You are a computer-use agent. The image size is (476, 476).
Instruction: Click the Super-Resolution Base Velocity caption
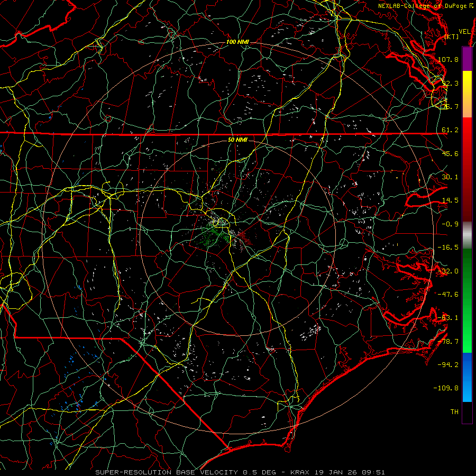240,472
